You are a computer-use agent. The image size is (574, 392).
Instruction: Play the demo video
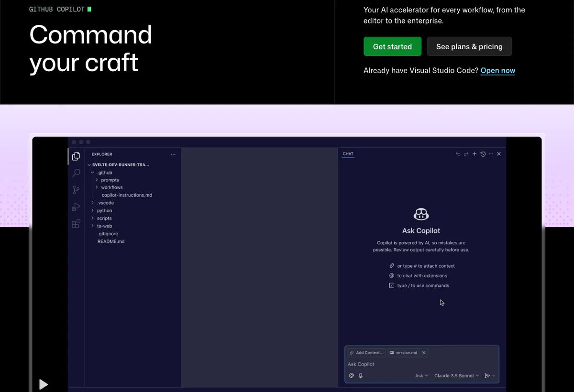[x=44, y=384]
